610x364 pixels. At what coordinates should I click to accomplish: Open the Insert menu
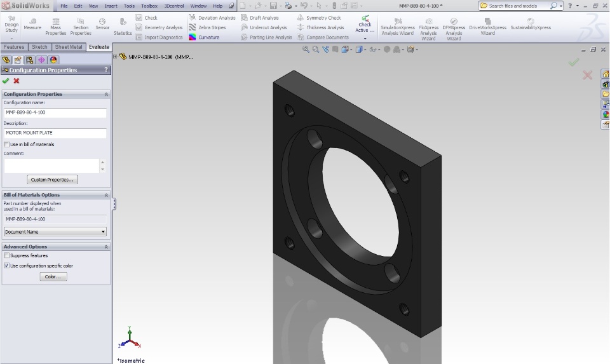coord(111,6)
